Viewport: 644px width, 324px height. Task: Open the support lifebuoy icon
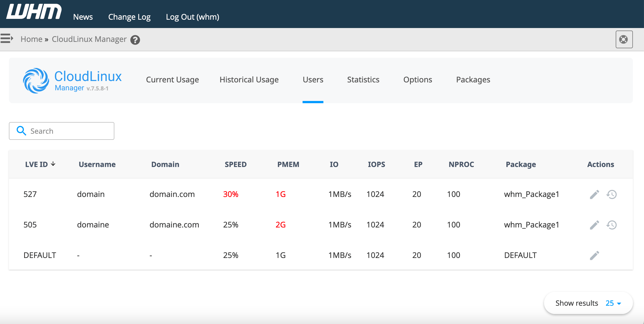coord(624,39)
